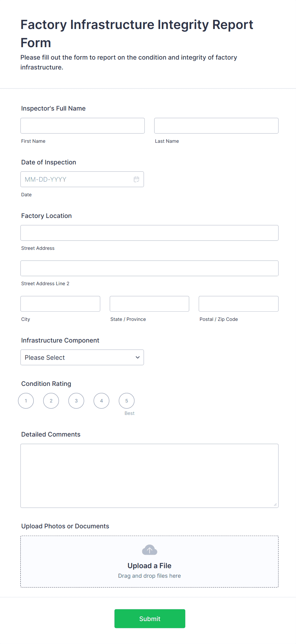Select condition rating 1

[26, 401]
